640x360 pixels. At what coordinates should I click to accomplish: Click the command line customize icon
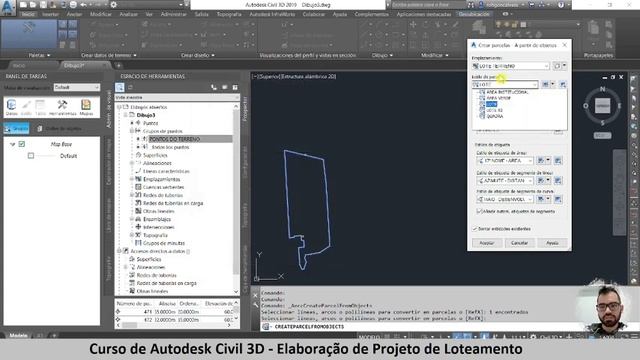pyautogui.click(x=256, y=304)
